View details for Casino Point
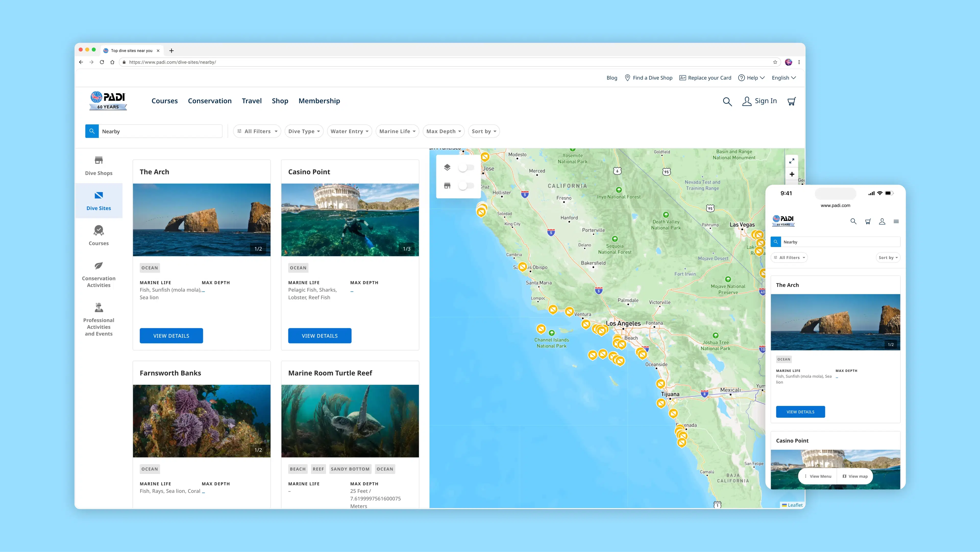The image size is (980, 552). click(x=320, y=336)
